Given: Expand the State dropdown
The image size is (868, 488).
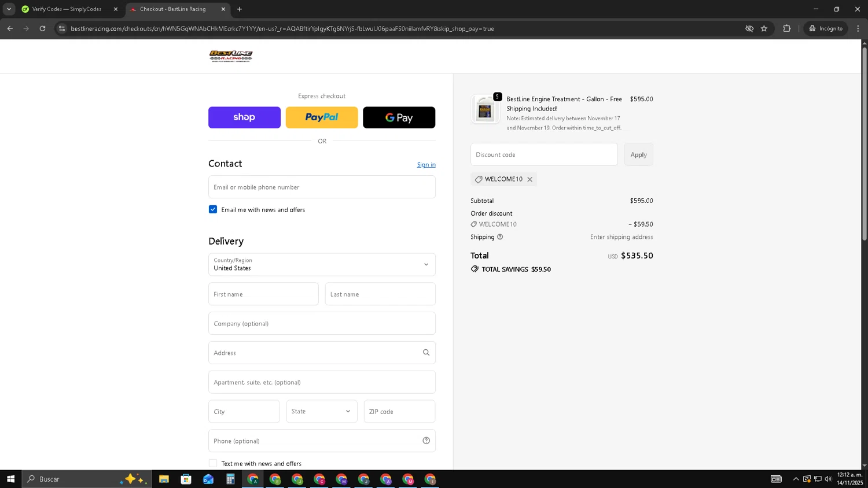Looking at the screenshot, I should pos(322,411).
